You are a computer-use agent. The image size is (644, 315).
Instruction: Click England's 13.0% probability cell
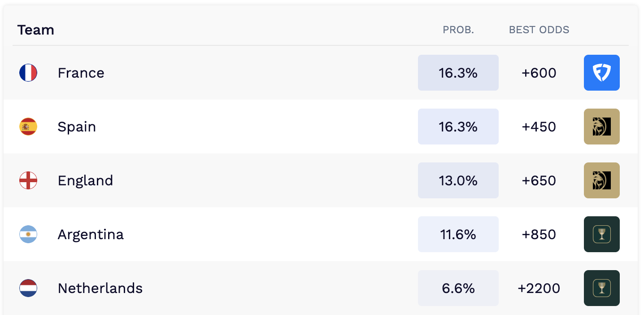458,180
